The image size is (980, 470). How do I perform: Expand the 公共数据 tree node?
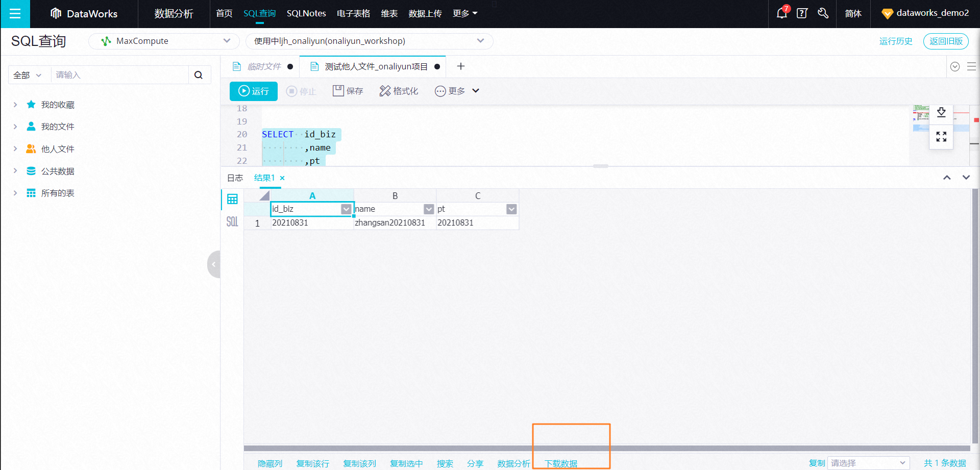point(15,171)
